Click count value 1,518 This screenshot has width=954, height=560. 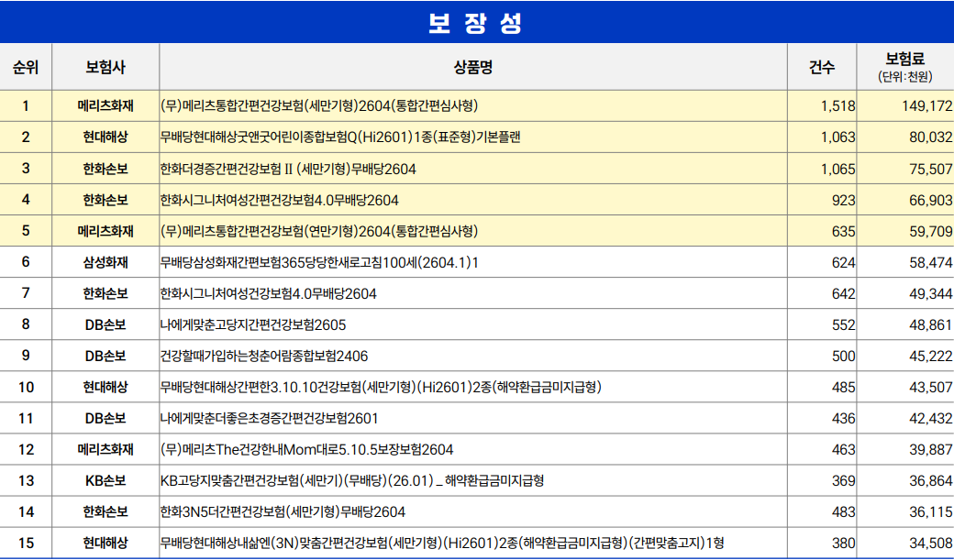click(838, 106)
